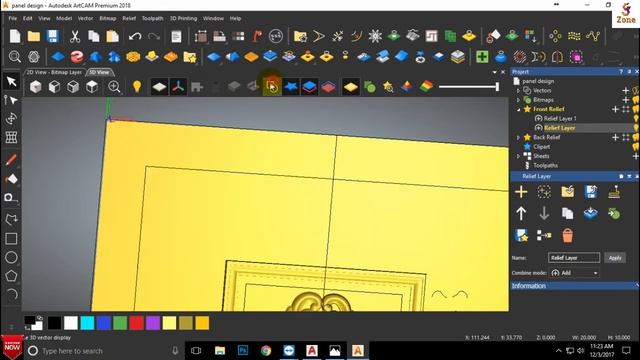Open the view tabs dropdown arrow
640x360 pixels.
point(495,72)
